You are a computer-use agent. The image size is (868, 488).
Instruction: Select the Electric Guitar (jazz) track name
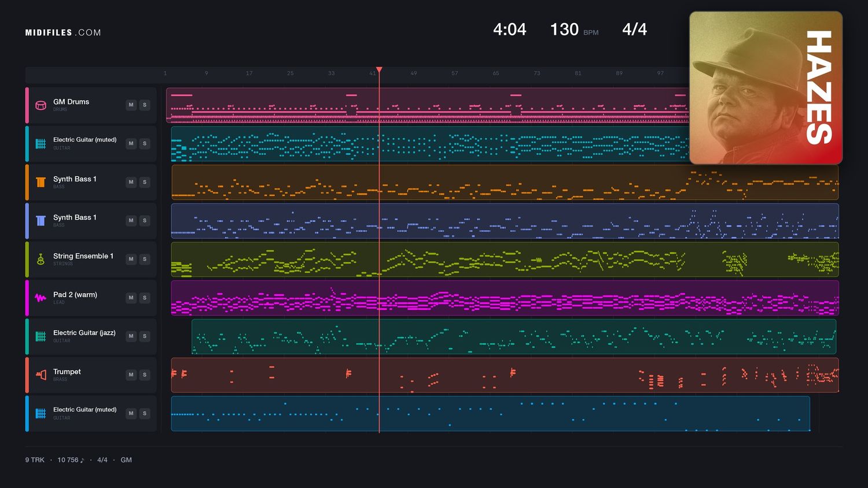tap(84, 333)
